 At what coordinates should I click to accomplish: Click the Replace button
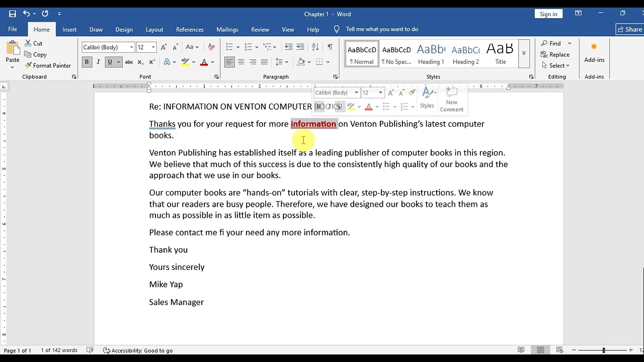click(x=555, y=54)
